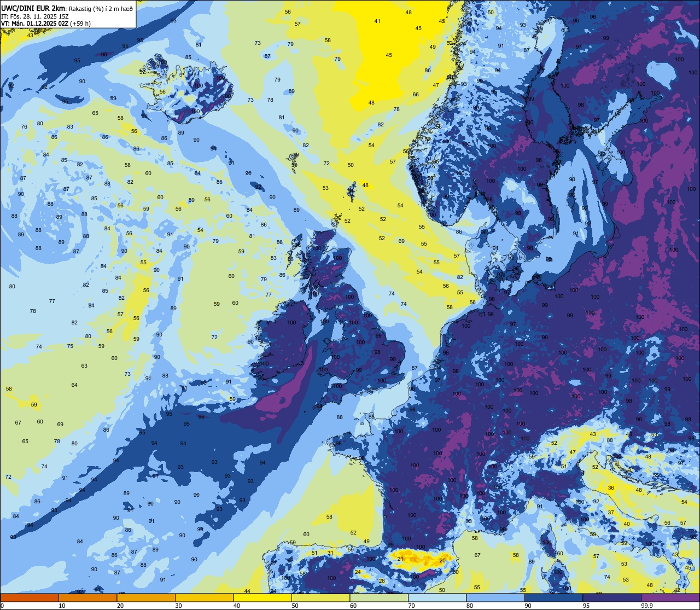This screenshot has width=700, height=610.
Task: Click the humidity value "36" on the map
Action: [611, 488]
